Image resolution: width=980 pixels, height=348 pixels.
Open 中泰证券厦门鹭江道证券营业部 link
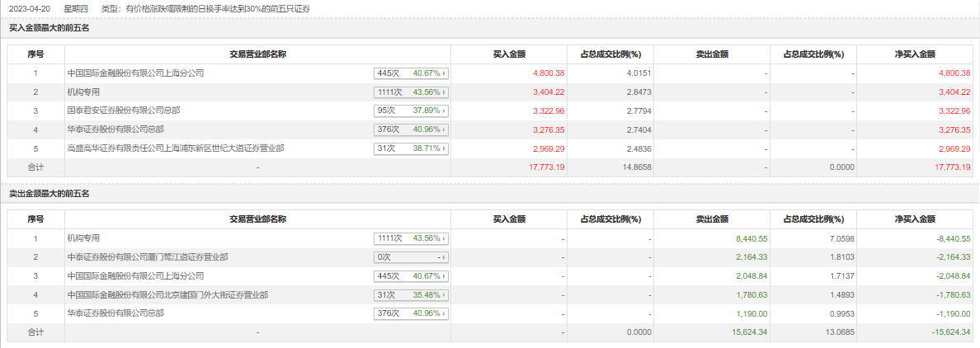(x=147, y=257)
